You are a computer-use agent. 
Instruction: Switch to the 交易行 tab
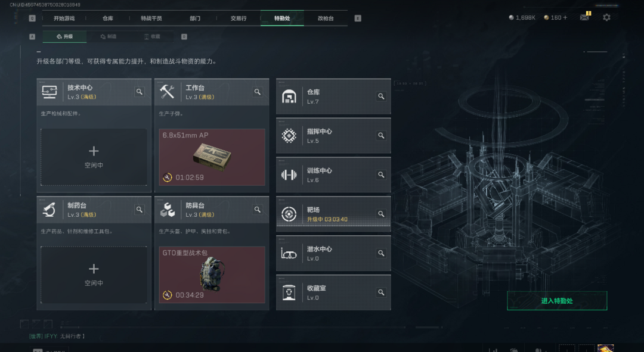coord(239,18)
